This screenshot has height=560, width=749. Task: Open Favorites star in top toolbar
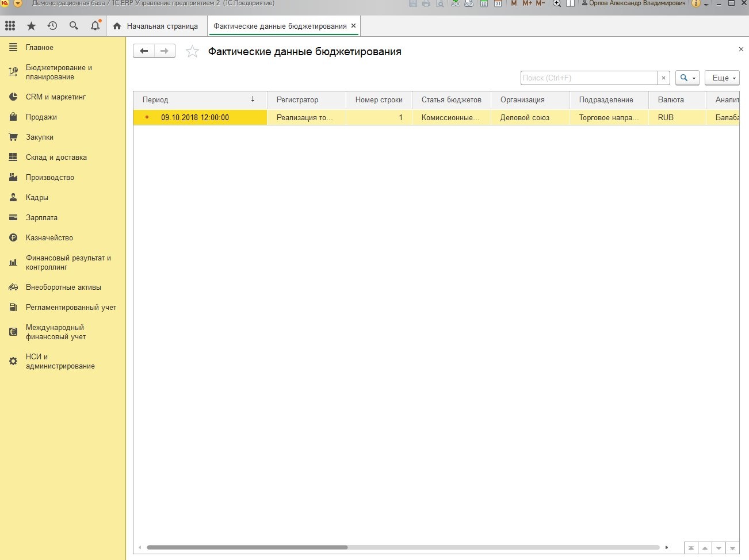31,26
